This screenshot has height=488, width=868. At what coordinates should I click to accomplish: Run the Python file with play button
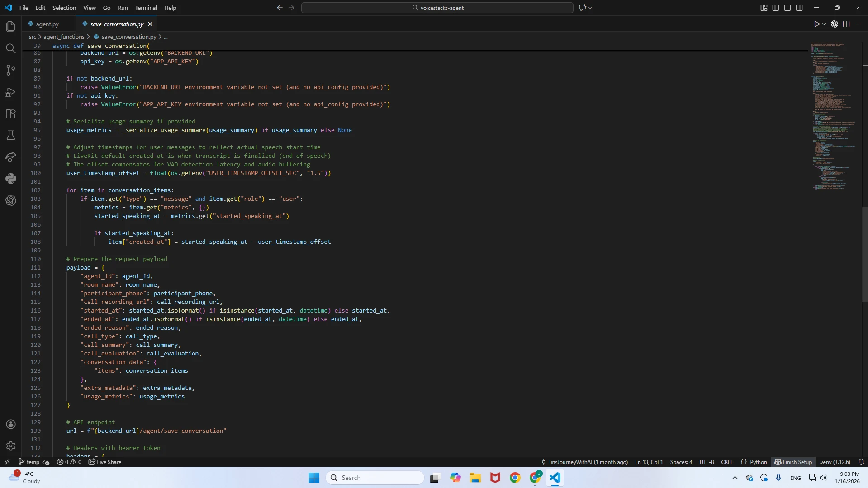click(x=816, y=24)
